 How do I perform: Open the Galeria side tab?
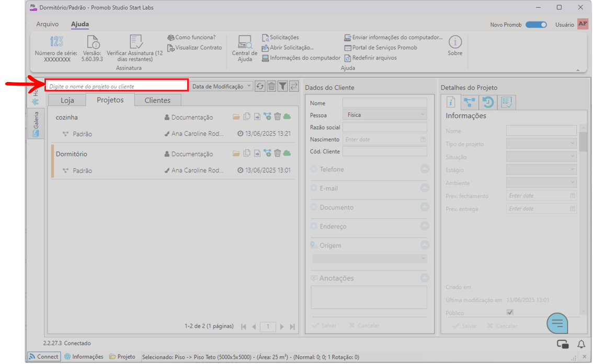36,124
